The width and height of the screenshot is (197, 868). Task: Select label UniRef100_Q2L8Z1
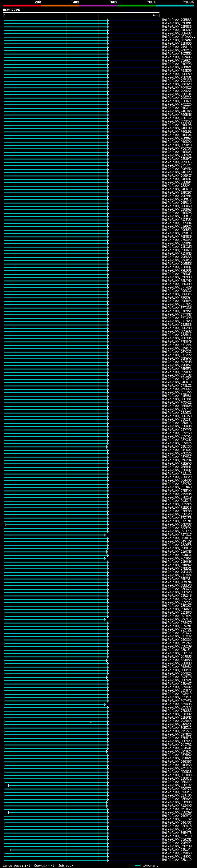coord(177,101)
